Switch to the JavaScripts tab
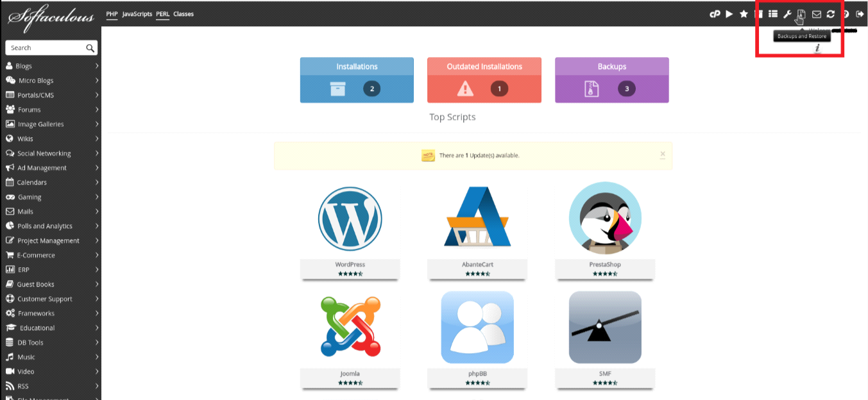868x400 pixels. tap(139, 13)
